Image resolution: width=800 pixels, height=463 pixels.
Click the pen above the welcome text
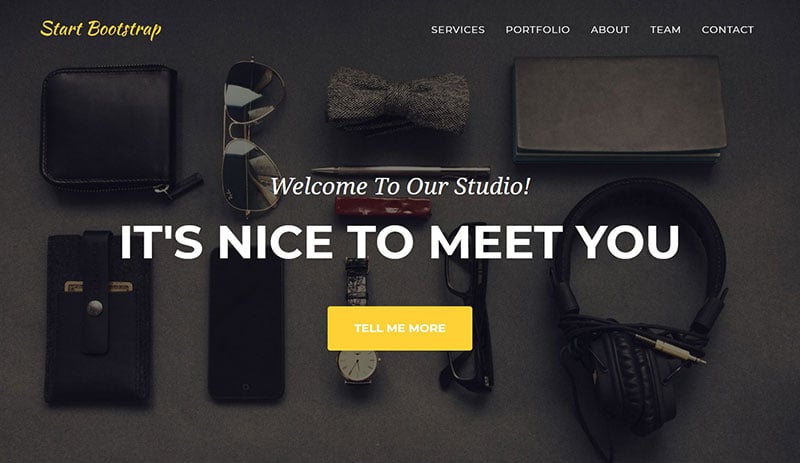(x=401, y=170)
